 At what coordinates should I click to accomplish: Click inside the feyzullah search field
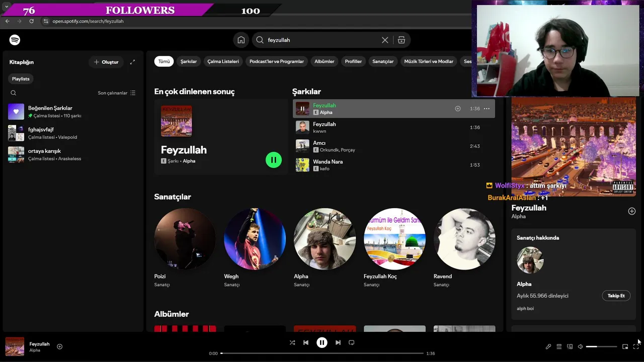pos(322,40)
